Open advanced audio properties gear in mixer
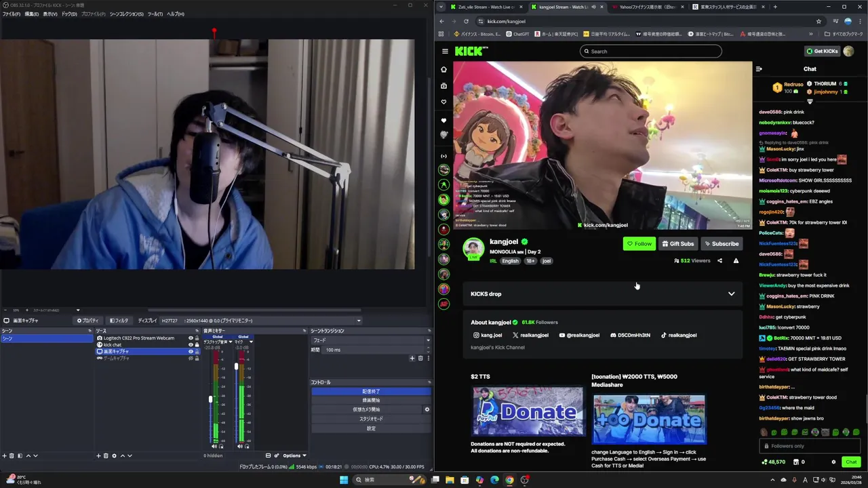 tap(276, 455)
